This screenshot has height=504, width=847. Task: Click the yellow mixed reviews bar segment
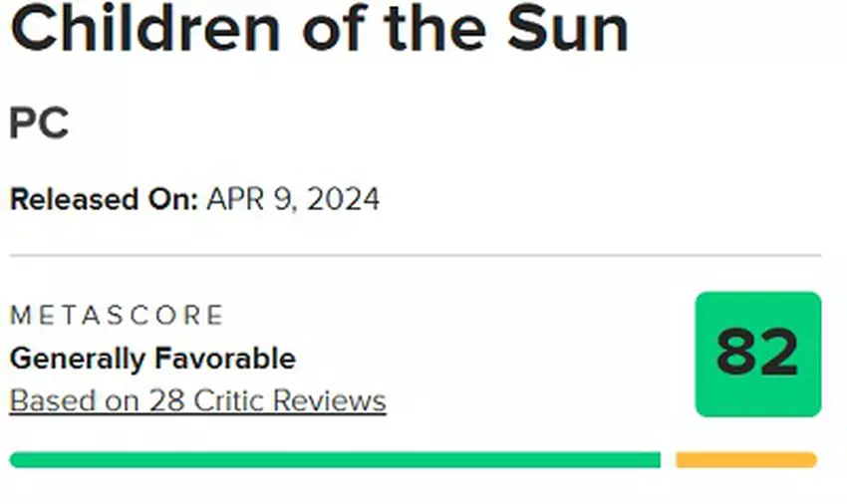745,459
